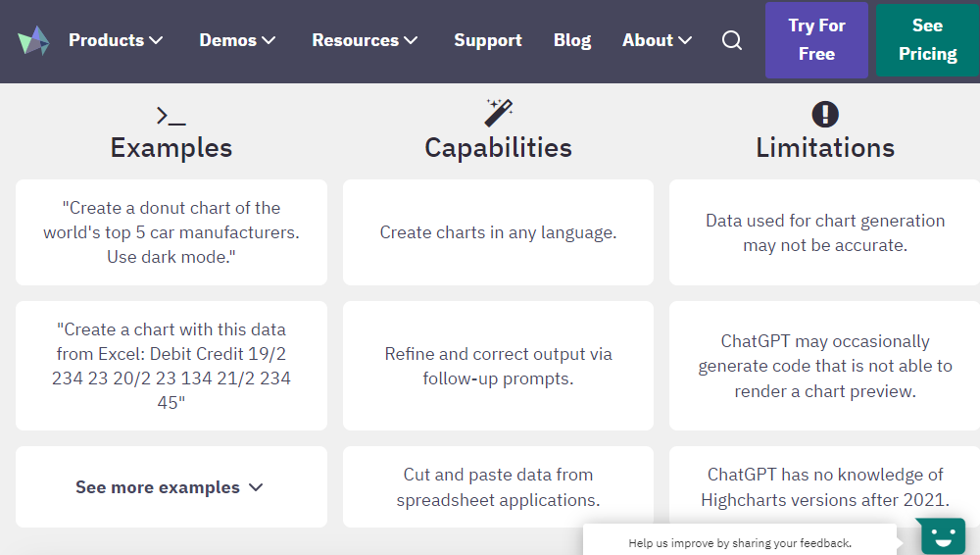Click the feedback help message popup
Screen dimensions: 980x555
click(740, 542)
